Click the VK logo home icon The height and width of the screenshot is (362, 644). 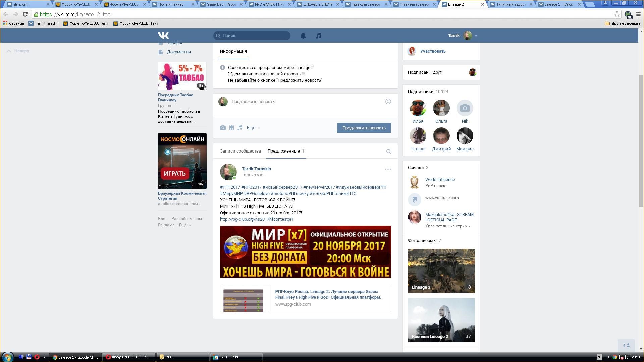click(163, 35)
